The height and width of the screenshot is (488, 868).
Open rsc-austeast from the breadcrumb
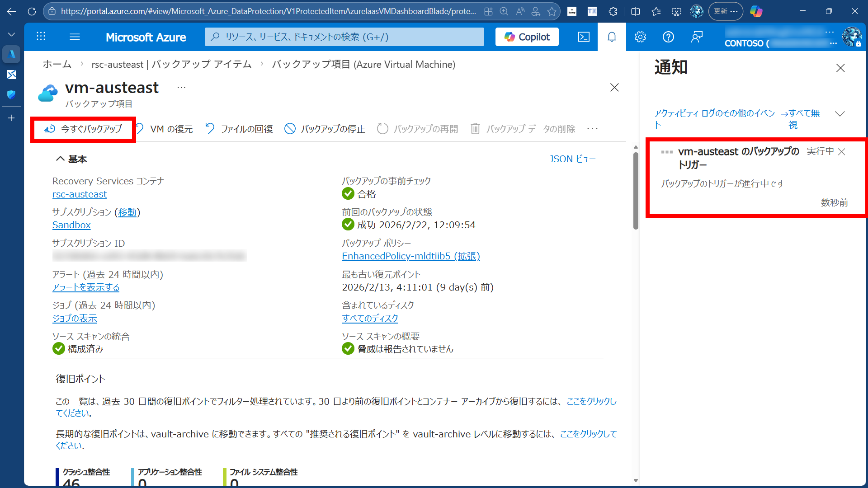(171, 64)
